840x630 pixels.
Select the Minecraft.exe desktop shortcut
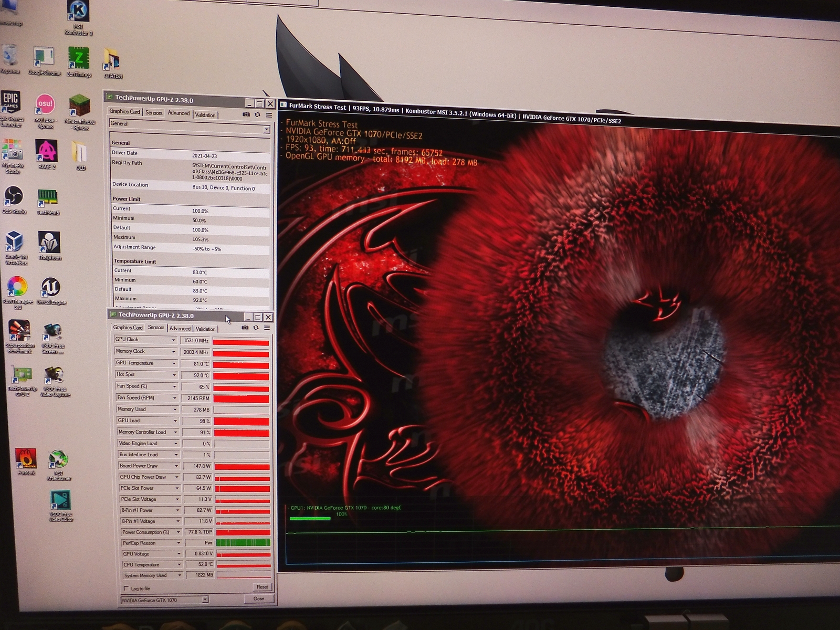click(x=80, y=112)
